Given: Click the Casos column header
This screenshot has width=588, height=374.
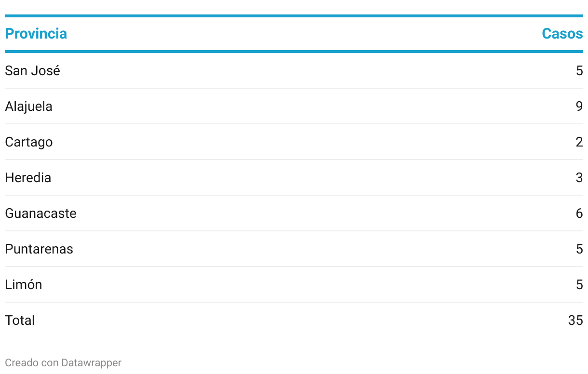Looking at the screenshot, I should point(562,34).
